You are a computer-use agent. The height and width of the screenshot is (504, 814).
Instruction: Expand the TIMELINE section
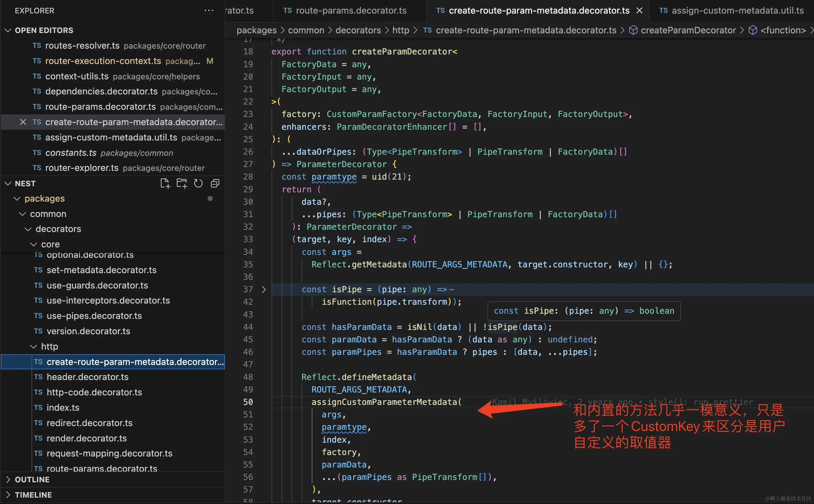8,495
